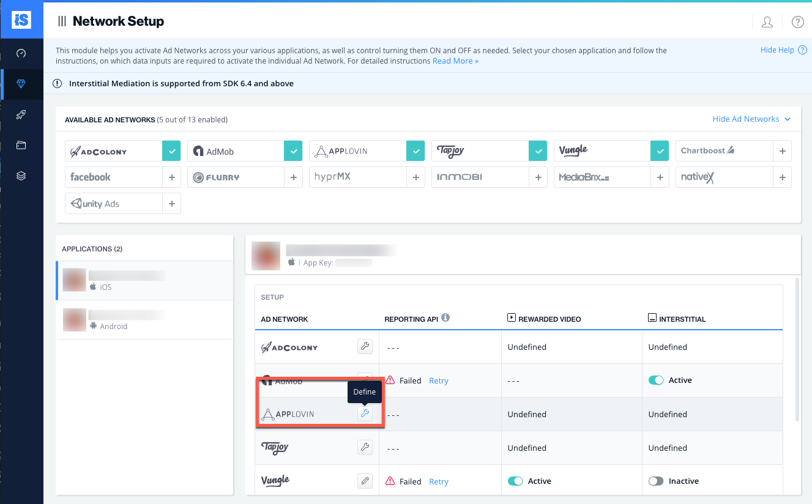Click the user account icon in top bar

pos(767,21)
